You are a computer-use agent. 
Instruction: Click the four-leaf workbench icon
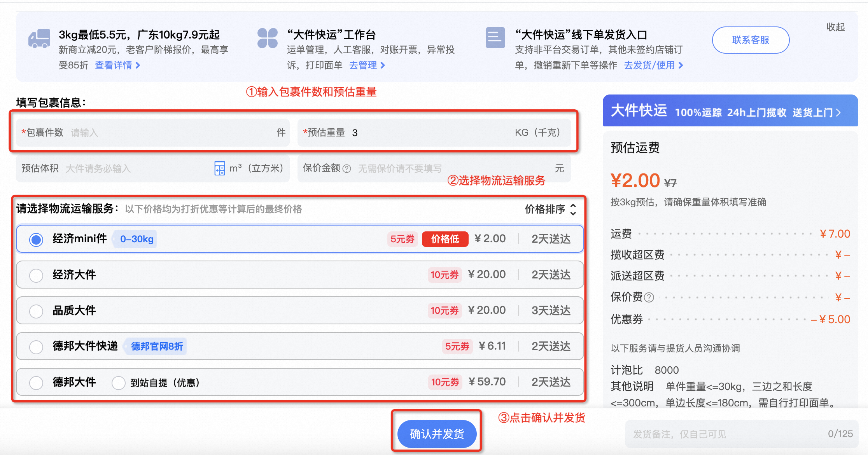(x=268, y=38)
